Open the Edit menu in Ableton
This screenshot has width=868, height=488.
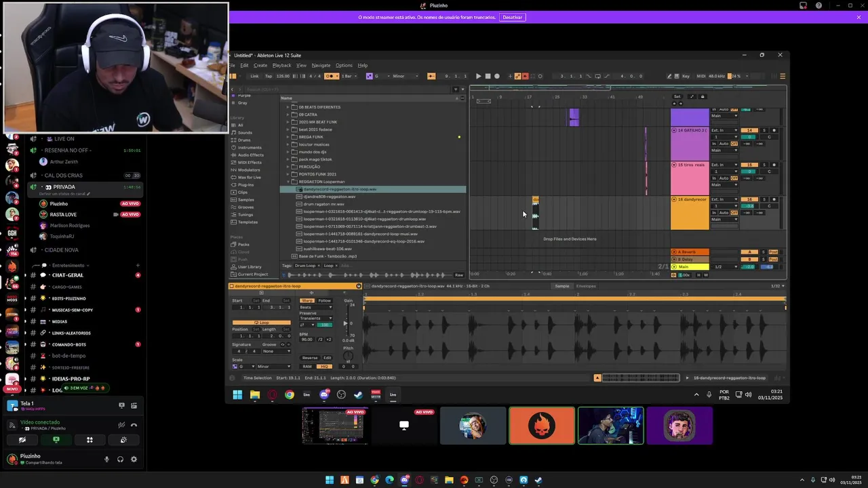244,66
